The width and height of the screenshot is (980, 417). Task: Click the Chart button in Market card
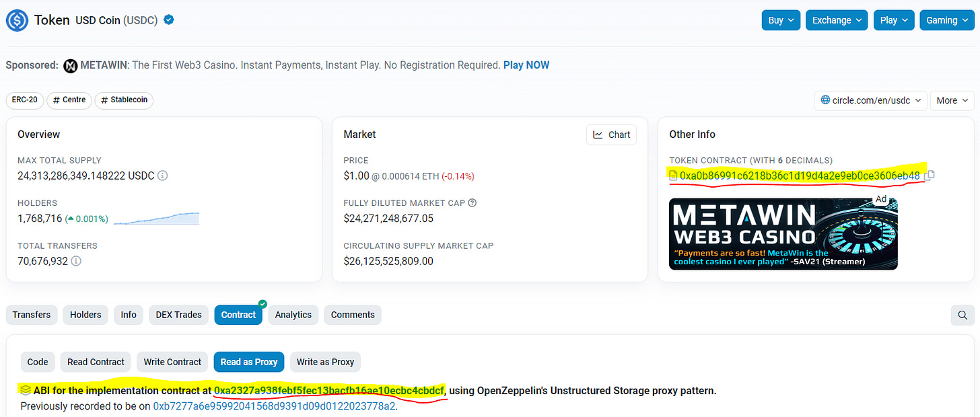(x=611, y=135)
